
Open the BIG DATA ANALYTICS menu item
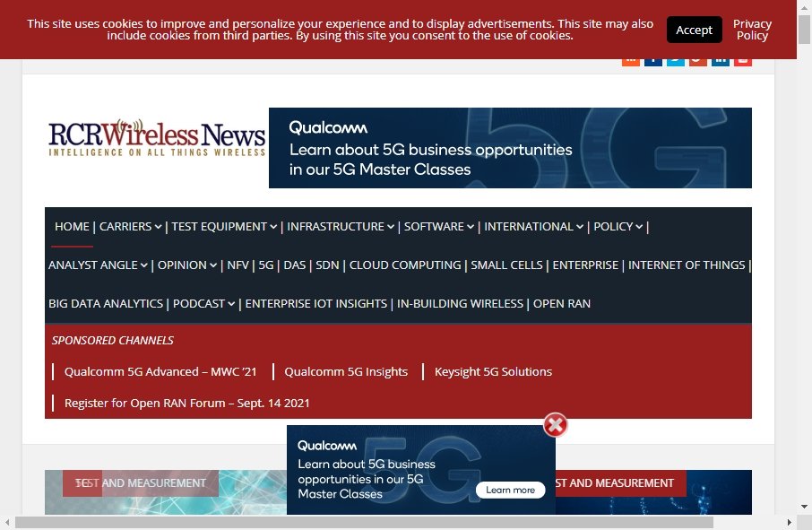coord(106,303)
